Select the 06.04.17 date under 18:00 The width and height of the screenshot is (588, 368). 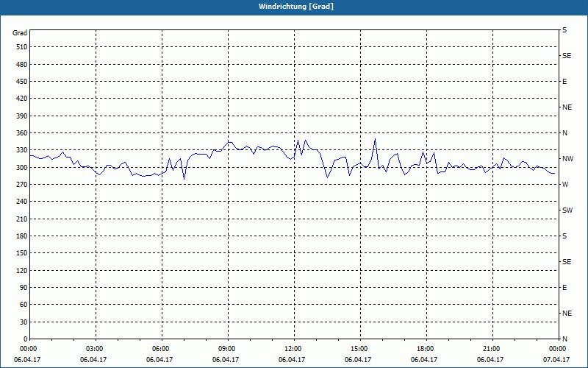tap(424, 360)
